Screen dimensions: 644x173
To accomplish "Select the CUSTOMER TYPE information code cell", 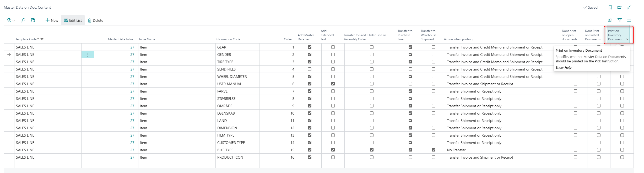I will click(x=237, y=143).
